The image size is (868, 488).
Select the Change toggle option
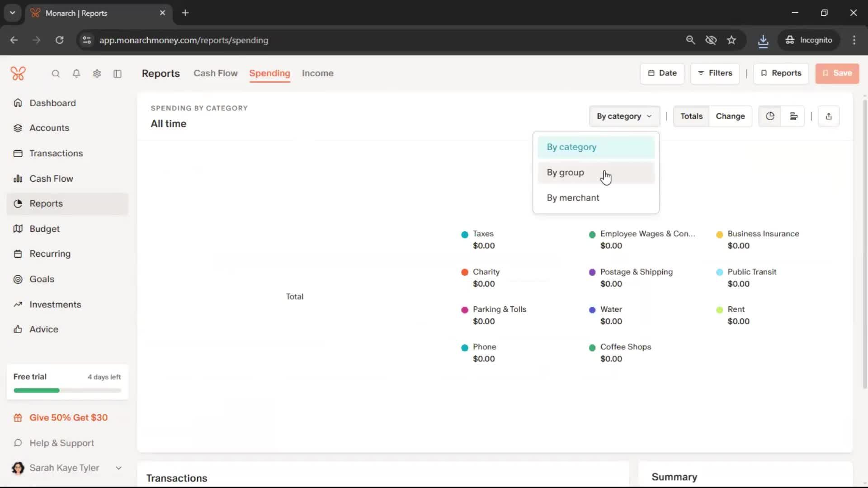point(730,116)
